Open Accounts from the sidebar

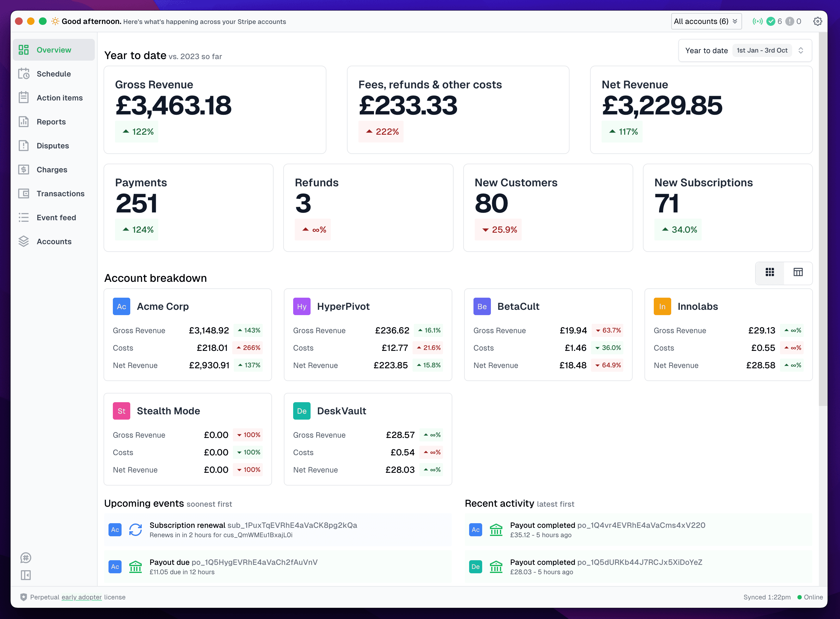pyautogui.click(x=53, y=242)
